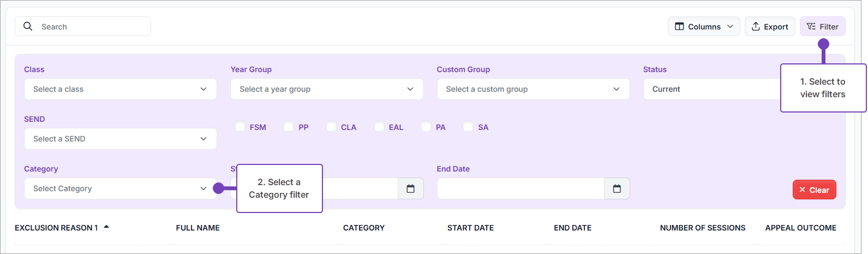Toggle the Filter button

coord(822,26)
